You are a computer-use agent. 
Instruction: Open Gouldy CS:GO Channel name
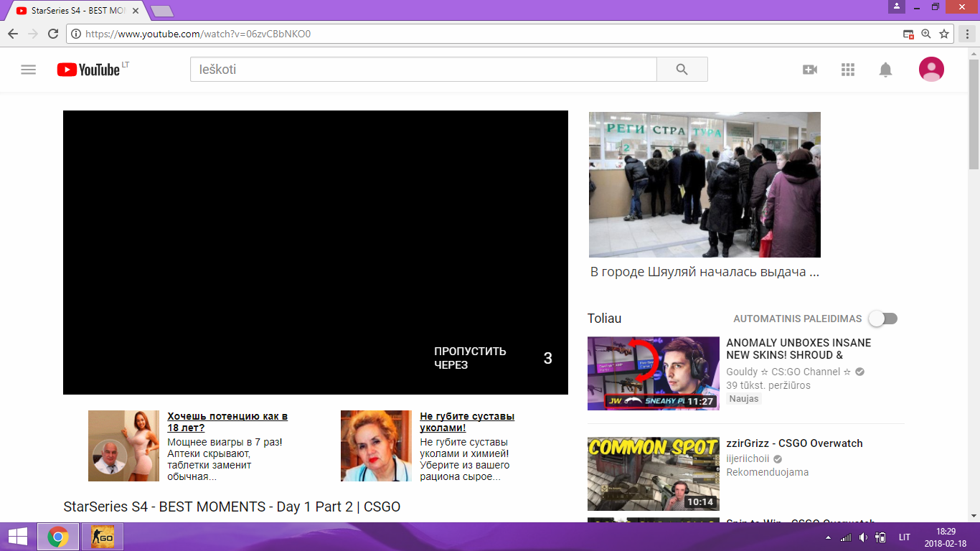tap(788, 372)
